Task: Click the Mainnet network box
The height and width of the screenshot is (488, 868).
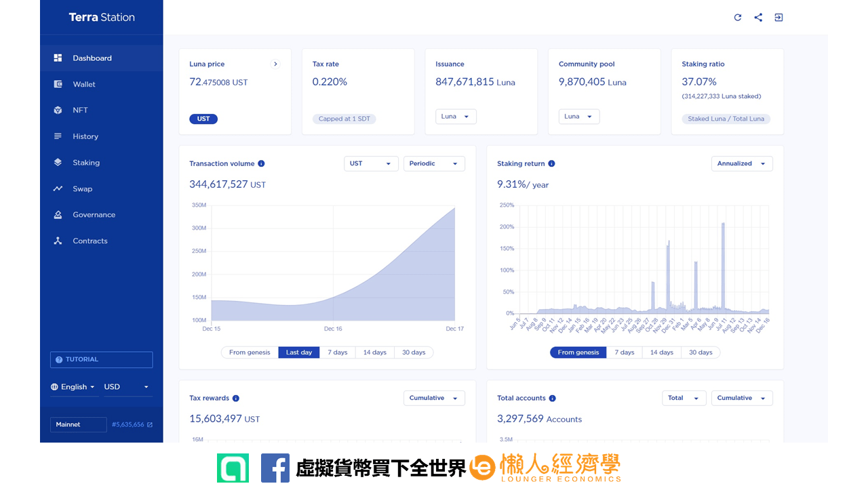Action: click(79, 425)
